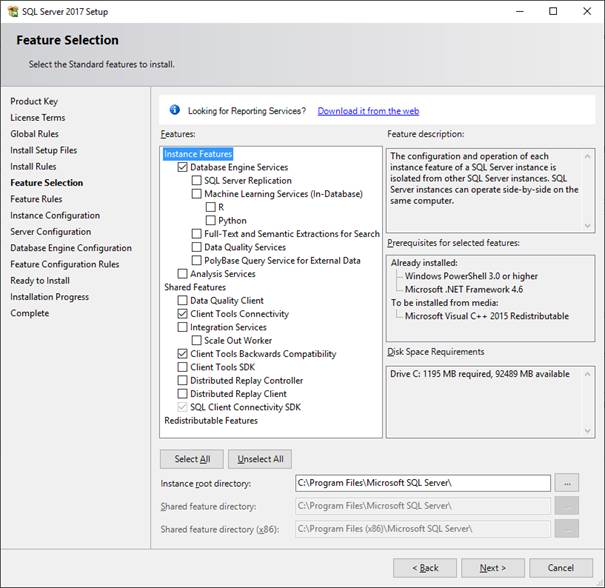This screenshot has width=605, height=588.
Task: Click the SQL Server setup title bar icon
Action: 13,12
